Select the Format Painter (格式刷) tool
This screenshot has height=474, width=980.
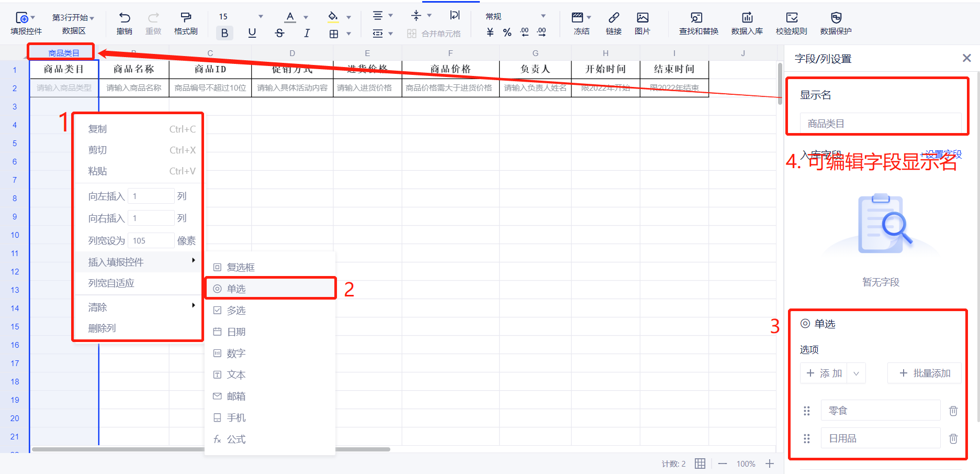click(186, 18)
